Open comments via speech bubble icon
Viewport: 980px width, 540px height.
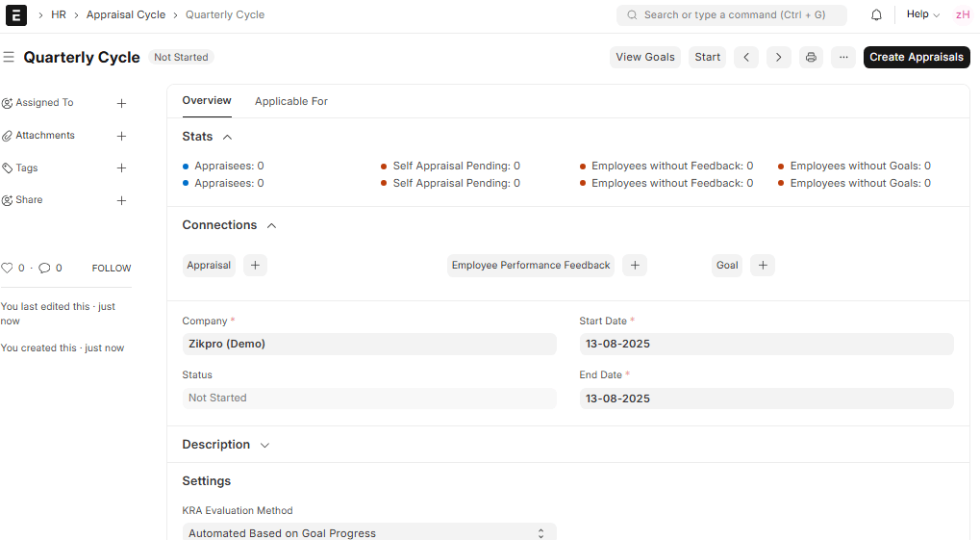[44, 268]
